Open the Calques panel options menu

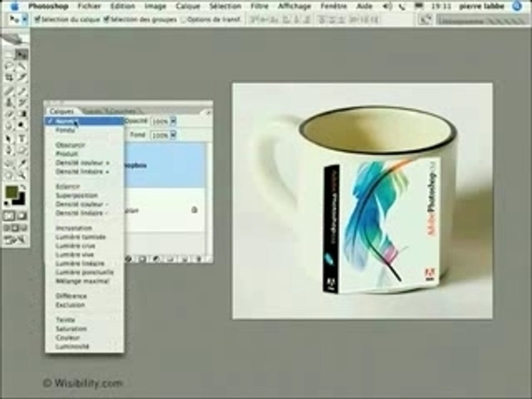tap(208, 111)
